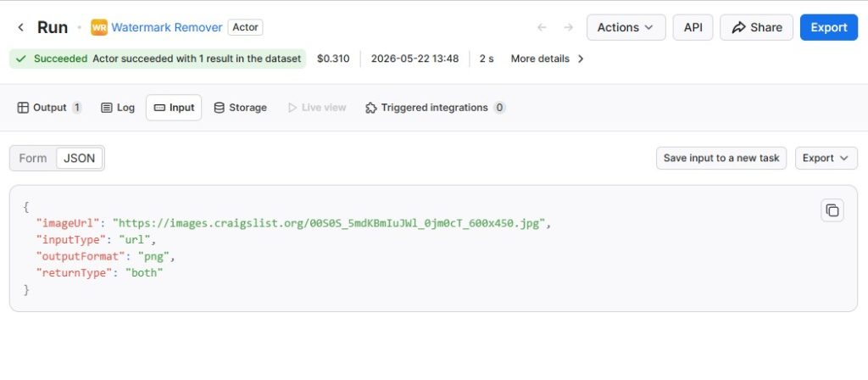868x380 pixels.
Task: Click the 2026-05-22 13:48 timestamp
Action: tap(415, 59)
